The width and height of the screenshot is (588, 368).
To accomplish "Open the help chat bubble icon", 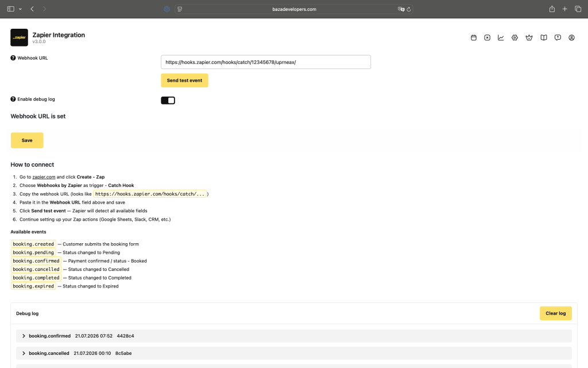I will coord(558,37).
